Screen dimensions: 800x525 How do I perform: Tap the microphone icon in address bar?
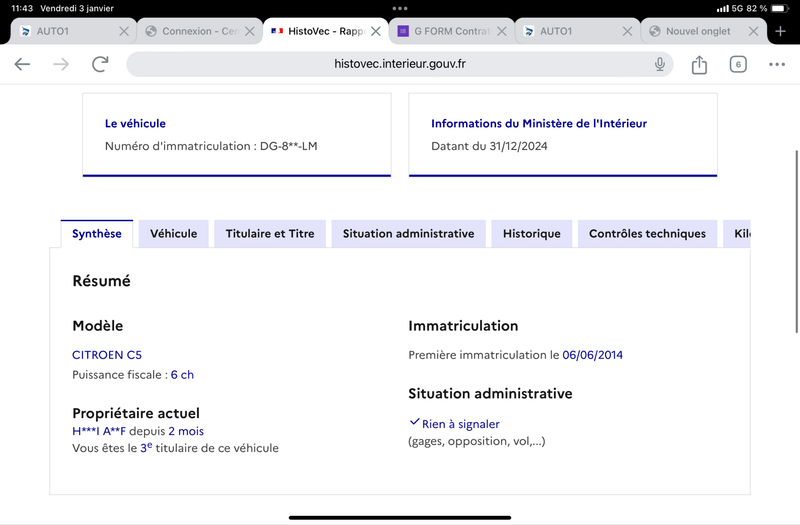[x=660, y=64]
